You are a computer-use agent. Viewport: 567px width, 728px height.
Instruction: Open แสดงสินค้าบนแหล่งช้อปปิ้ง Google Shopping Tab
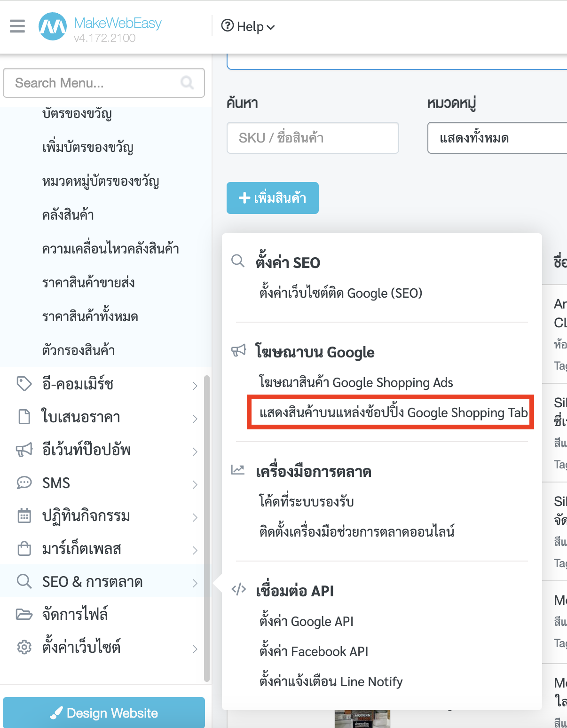tap(394, 412)
